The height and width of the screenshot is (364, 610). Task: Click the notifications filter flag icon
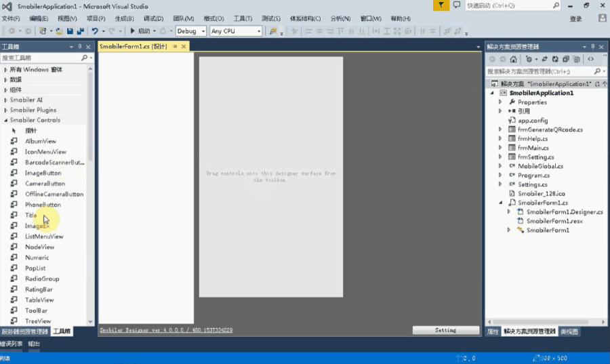441,5
